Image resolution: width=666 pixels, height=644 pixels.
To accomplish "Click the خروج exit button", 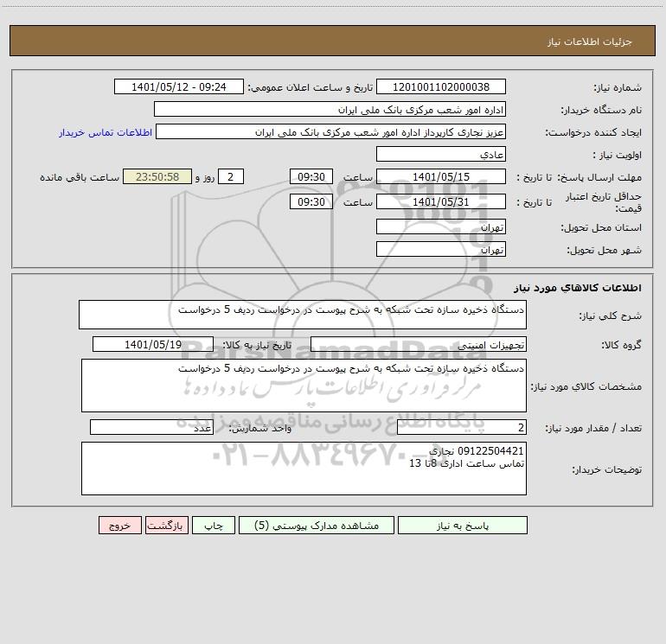I will coord(119,525).
